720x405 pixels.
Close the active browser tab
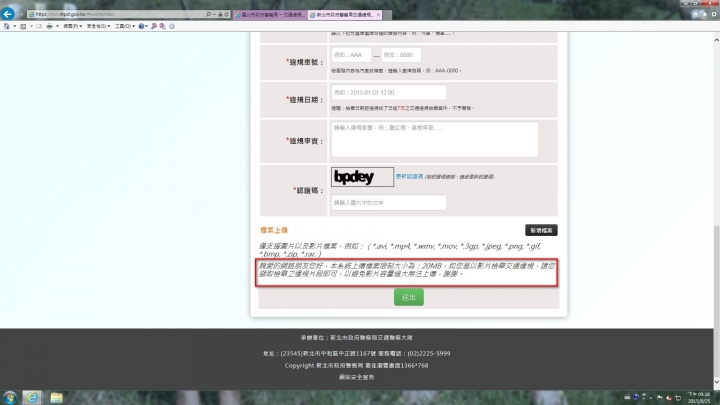tap(378, 15)
